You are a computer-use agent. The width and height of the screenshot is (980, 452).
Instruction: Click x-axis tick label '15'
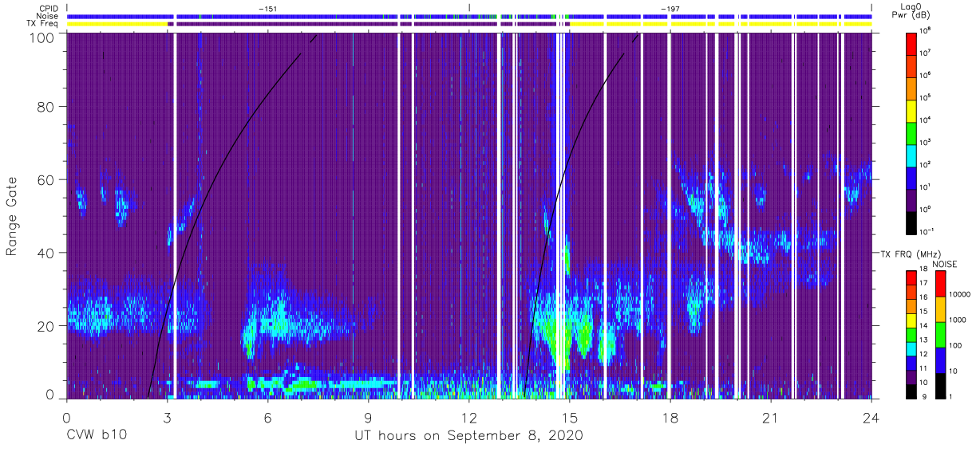[x=570, y=419]
